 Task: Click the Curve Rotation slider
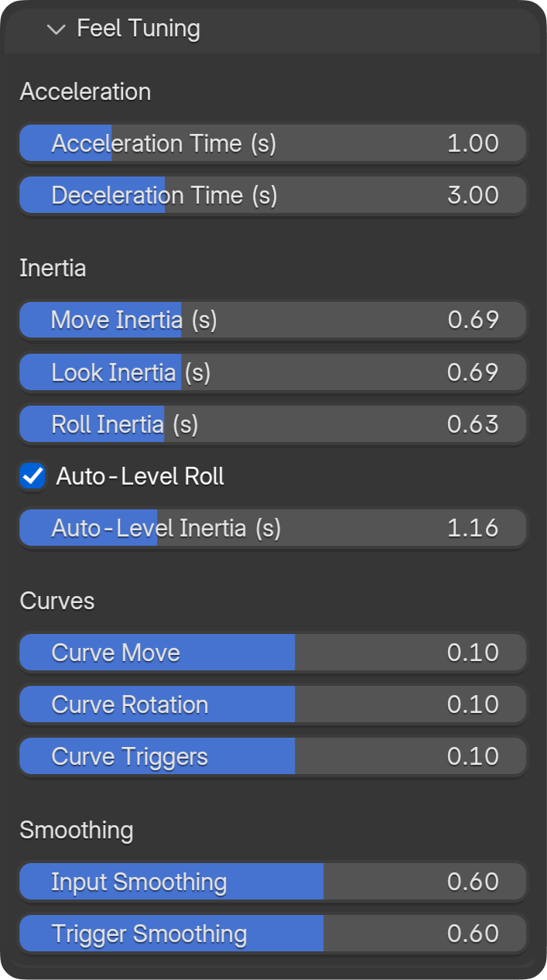[273, 704]
